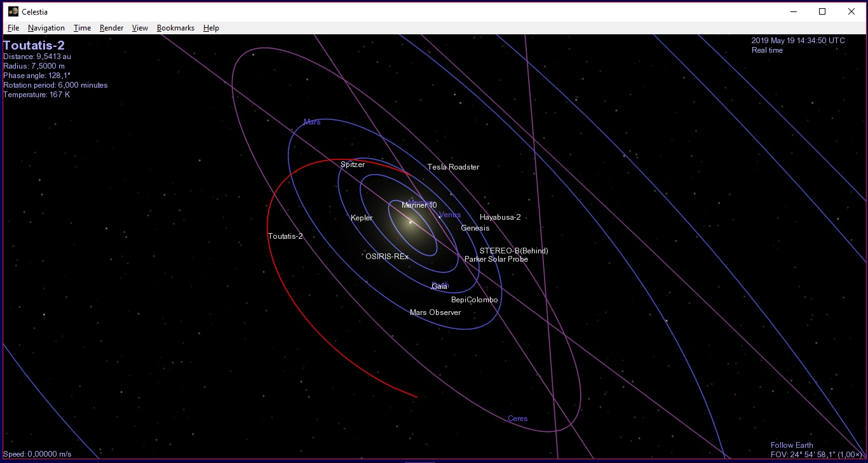
Task: Click the Celestia app icon in title bar
Action: pyautogui.click(x=13, y=11)
